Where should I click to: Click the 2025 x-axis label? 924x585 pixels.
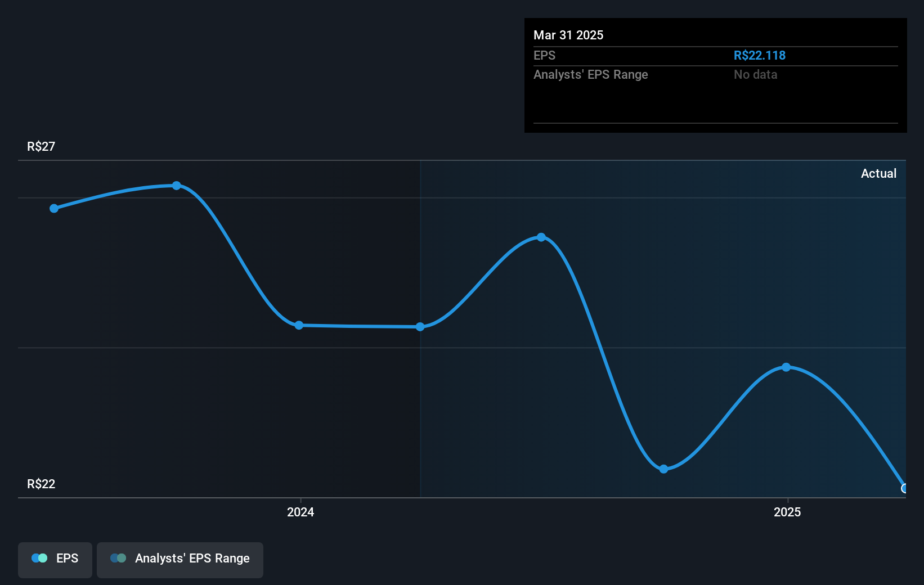click(x=787, y=512)
